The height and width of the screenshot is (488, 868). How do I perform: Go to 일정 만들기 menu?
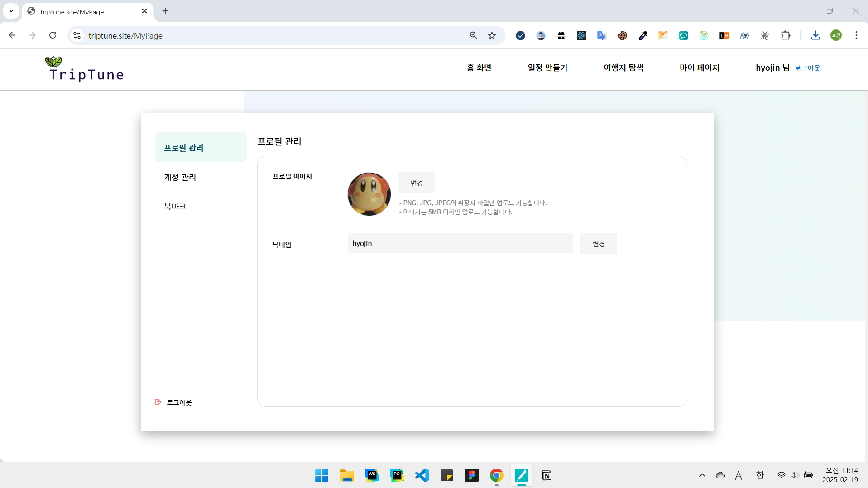(547, 68)
